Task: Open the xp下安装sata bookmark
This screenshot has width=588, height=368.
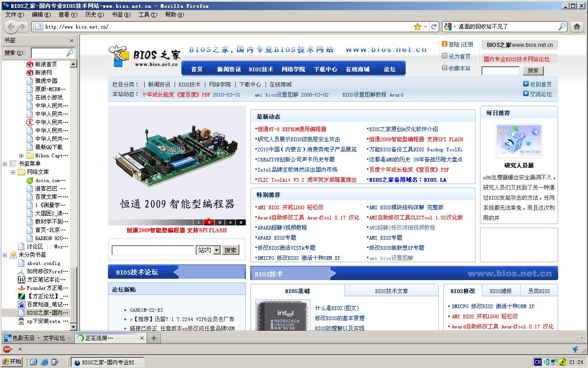Action: tap(43, 321)
